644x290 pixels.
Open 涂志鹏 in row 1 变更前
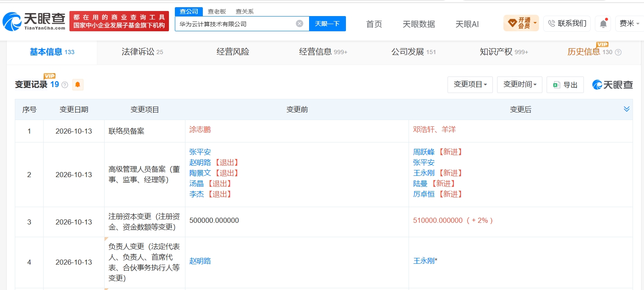(x=200, y=129)
